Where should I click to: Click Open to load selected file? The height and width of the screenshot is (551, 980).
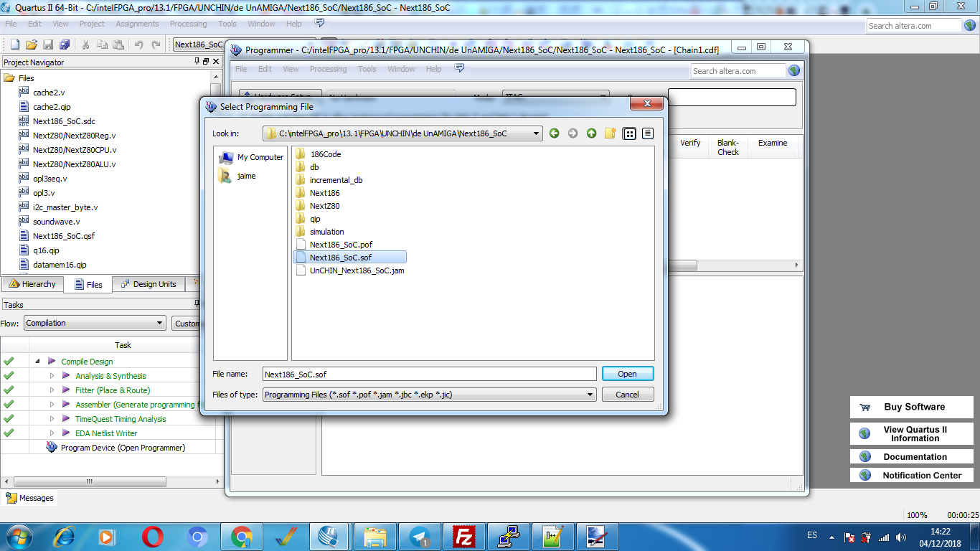coord(627,374)
